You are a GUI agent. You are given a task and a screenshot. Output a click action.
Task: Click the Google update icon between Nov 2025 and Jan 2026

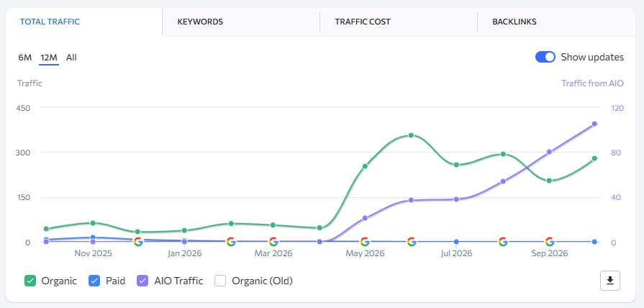(138, 242)
